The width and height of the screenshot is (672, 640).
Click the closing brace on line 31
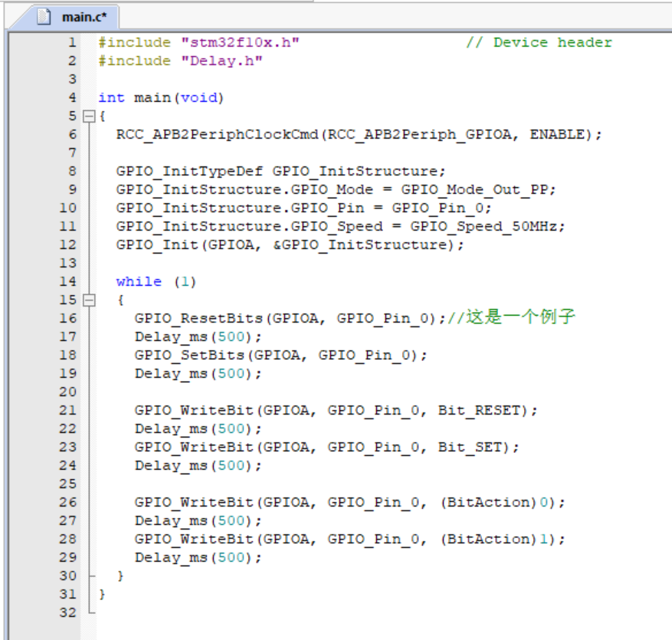coord(102,594)
